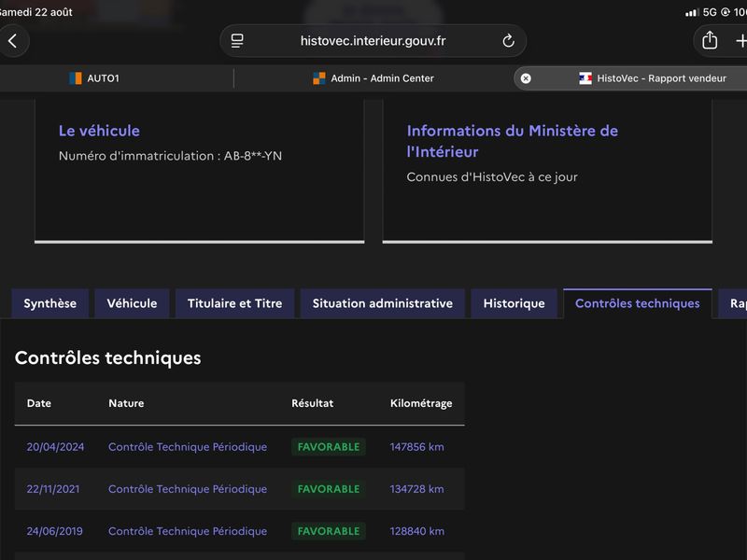Switch to the AUTO1 browser tab
Image resolution: width=747 pixels, height=560 pixels.
tap(94, 78)
